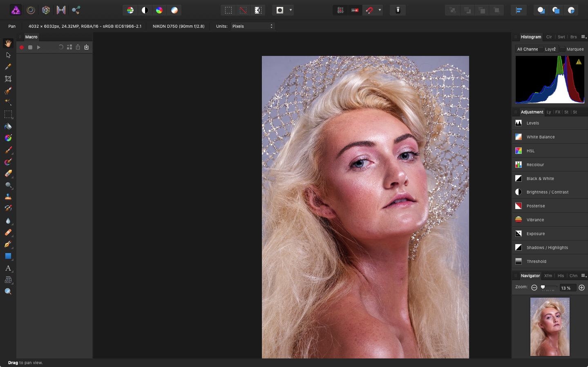The image size is (588, 367).
Task: Open the Snapping options dropdown arrow
Action: tap(380, 10)
